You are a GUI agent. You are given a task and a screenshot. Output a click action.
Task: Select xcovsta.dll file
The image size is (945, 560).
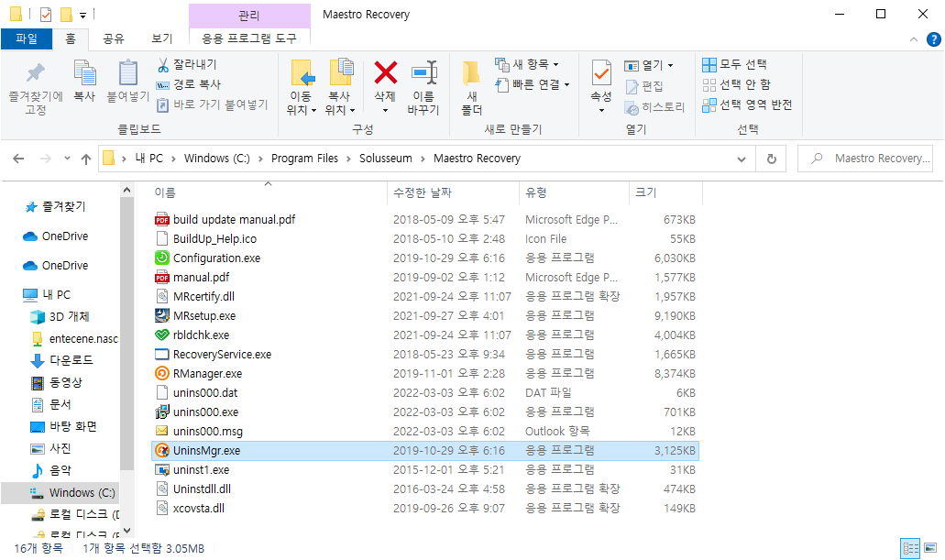click(x=198, y=508)
